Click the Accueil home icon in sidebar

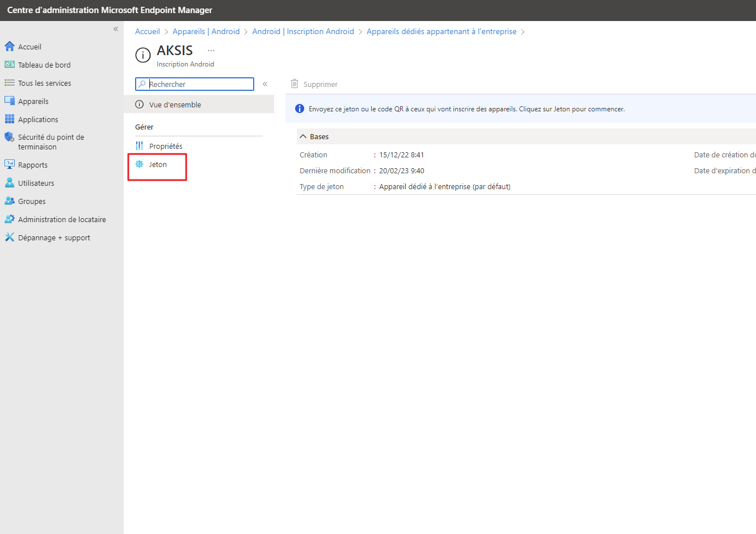pyautogui.click(x=10, y=46)
